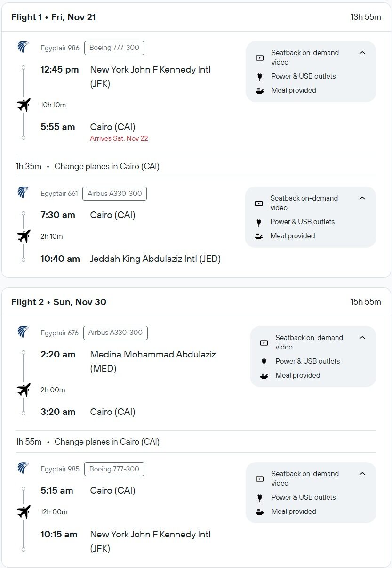Collapse the amenities panel for Egyptair 661
Image resolution: width=392 pixels, height=568 pixels.
[362, 198]
